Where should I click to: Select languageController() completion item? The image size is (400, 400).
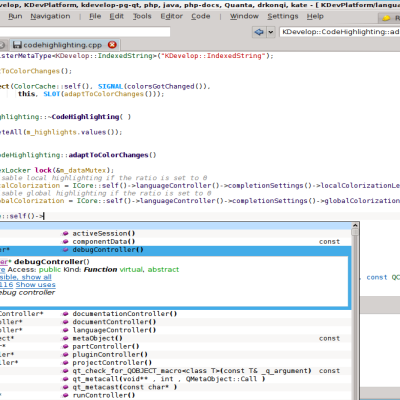coord(175,330)
